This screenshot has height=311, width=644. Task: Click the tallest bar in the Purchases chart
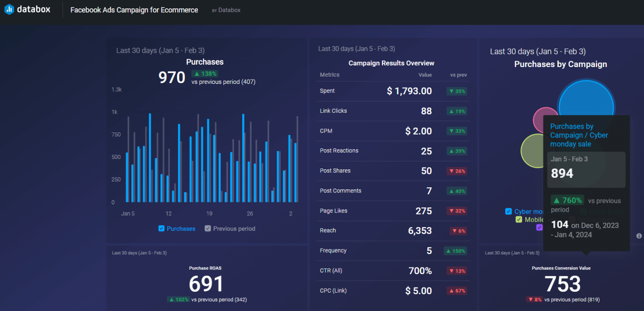tap(150, 159)
